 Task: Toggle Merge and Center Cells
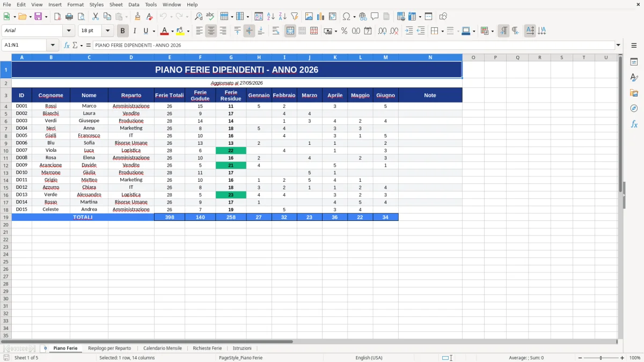(290, 31)
